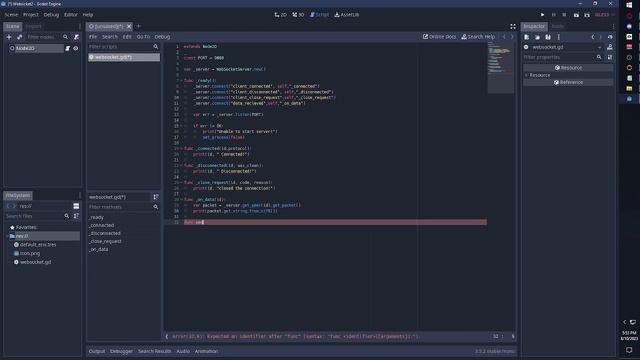Screen dimensions: 640x360
Task: Open the Help menu
Action: coord(88,15)
